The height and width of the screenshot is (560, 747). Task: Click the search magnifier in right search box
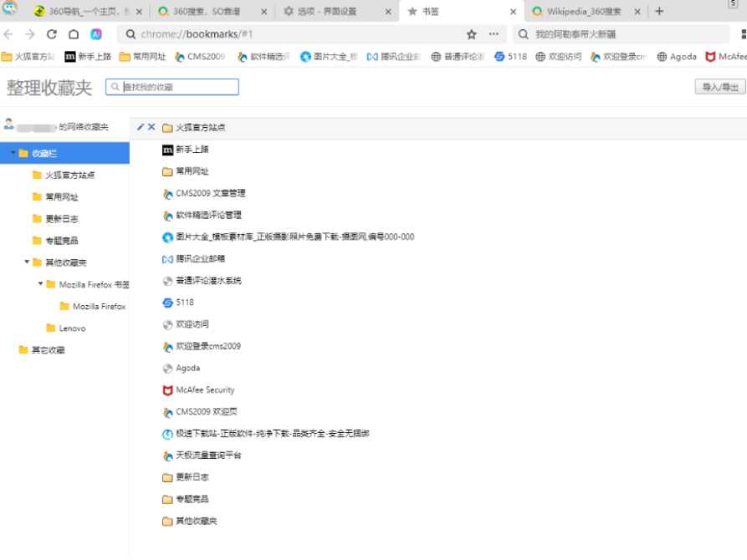click(x=523, y=34)
